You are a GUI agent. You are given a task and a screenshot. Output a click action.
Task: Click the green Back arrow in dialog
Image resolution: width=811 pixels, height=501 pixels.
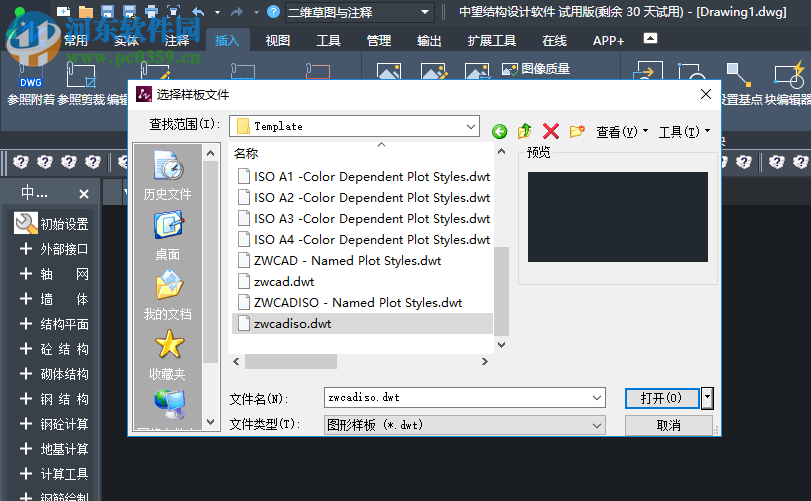pyautogui.click(x=500, y=131)
